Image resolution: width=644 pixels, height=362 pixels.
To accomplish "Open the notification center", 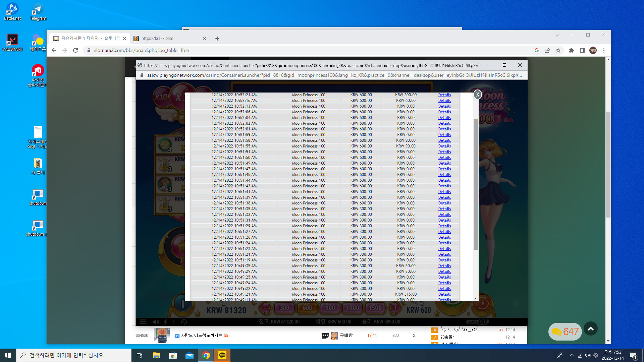I will (x=634, y=355).
